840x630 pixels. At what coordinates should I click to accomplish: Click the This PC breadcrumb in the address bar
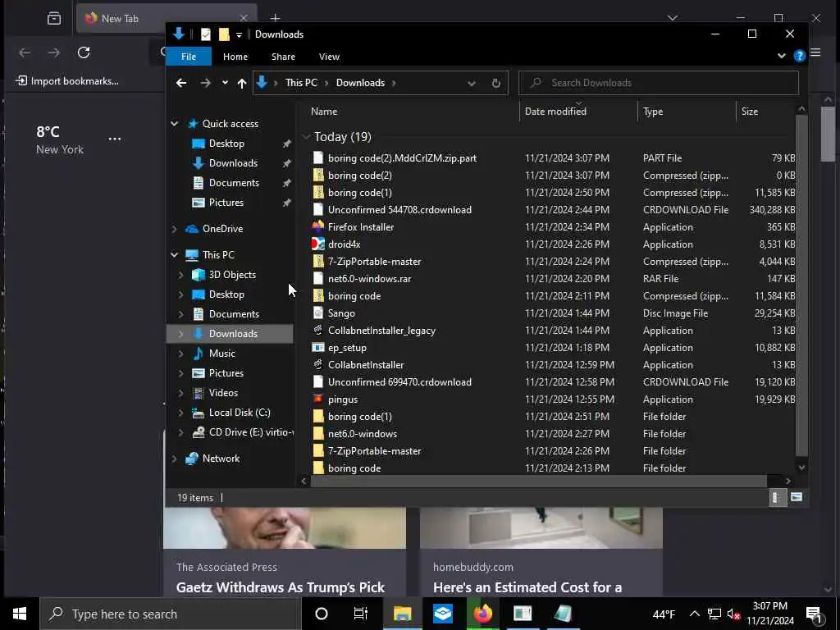(x=301, y=83)
